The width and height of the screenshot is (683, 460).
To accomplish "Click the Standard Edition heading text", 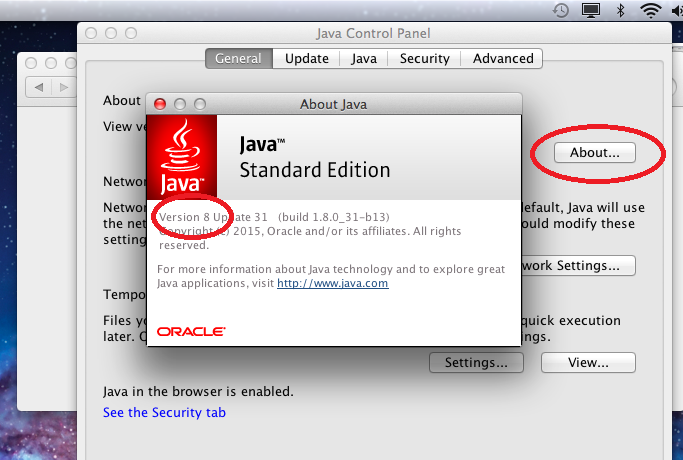I will tap(315, 170).
